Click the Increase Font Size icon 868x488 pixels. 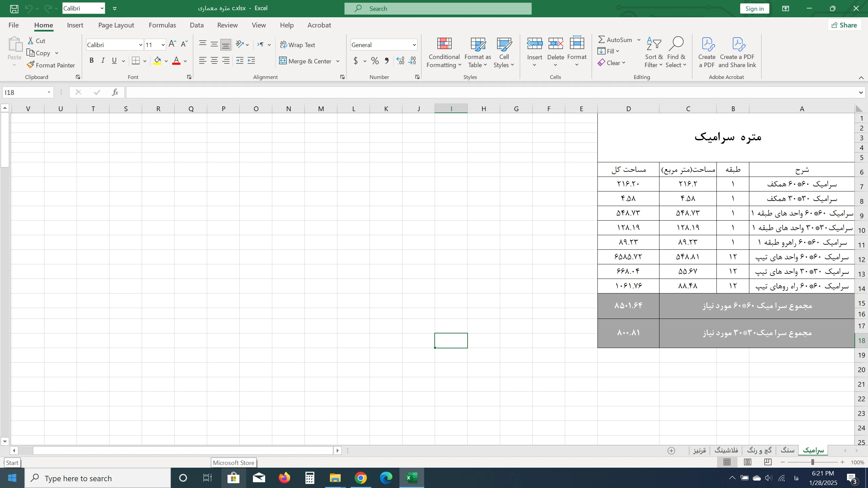172,44
